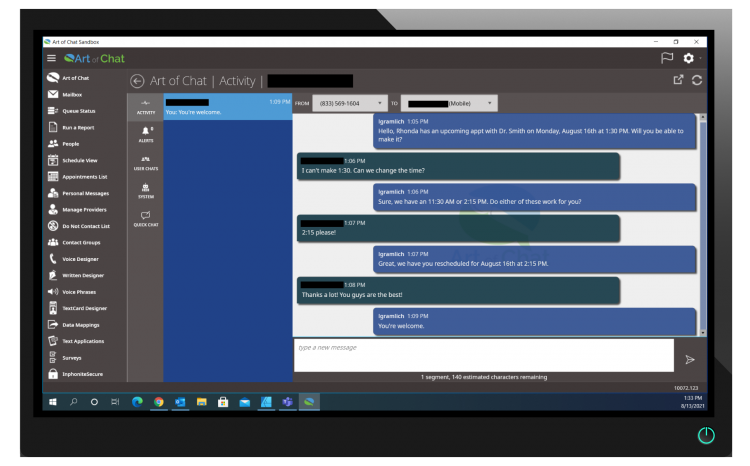Click the "Hello, Rhonda" appointment message
Image resolution: width=750 pixels, height=466 pixels.
coord(534,131)
